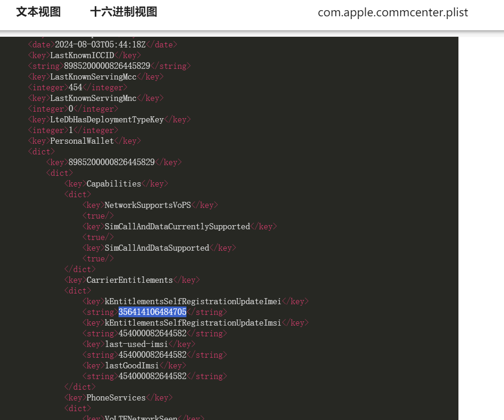Click the LastKnownICCID key text

click(x=82, y=55)
